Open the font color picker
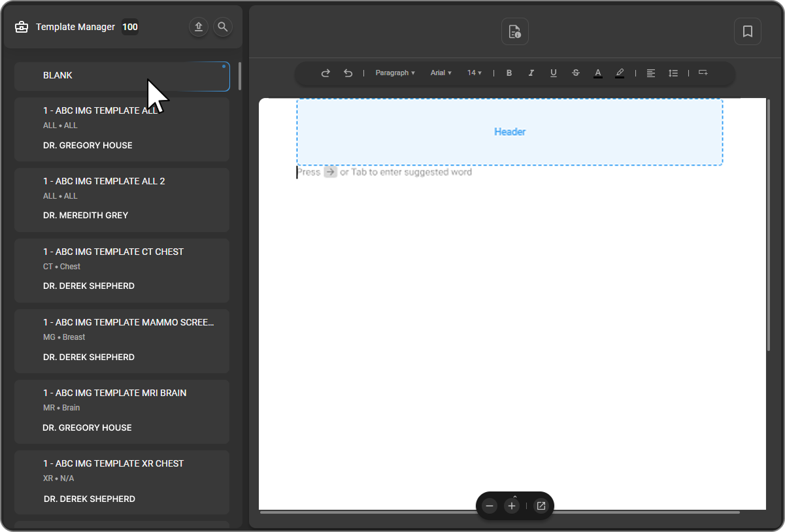 [x=597, y=73]
